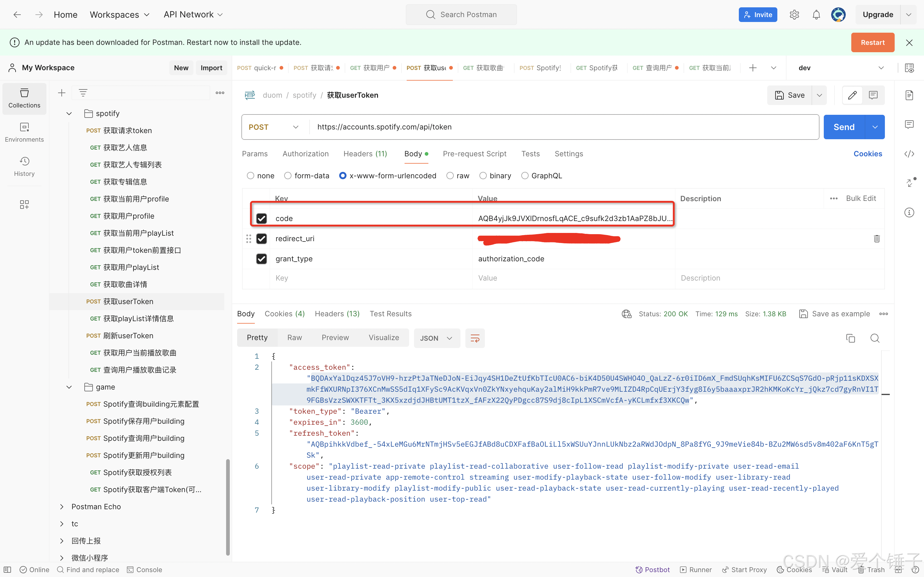Open the notifications bell icon
The width and height of the screenshot is (924, 577).
[x=816, y=15]
